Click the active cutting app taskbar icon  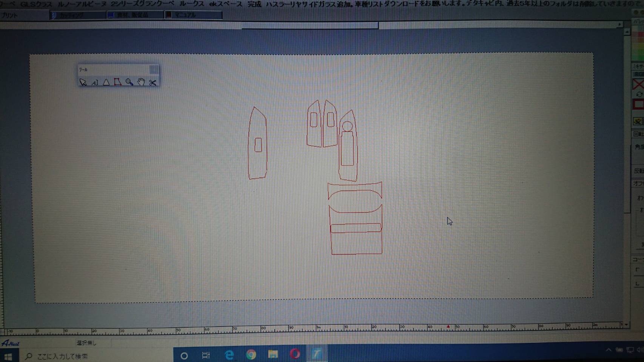click(316, 353)
